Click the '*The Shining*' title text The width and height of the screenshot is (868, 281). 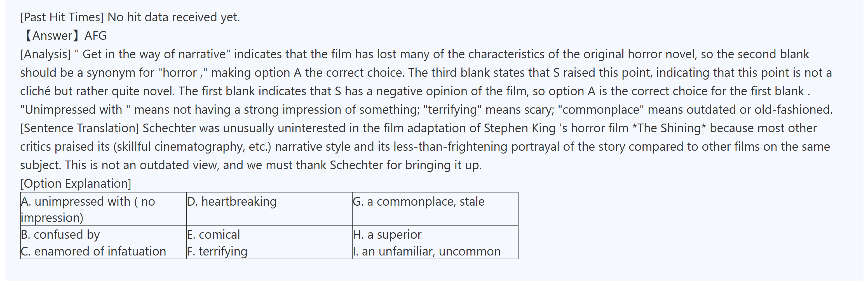[668, 128]
